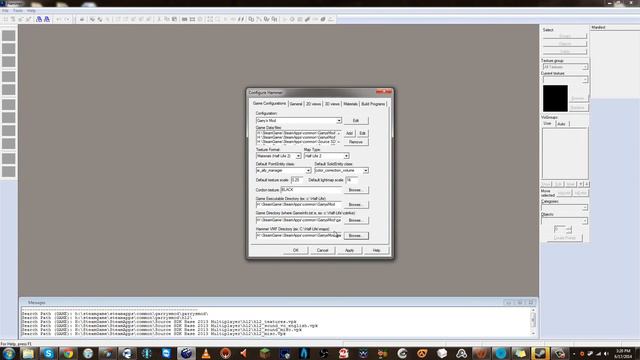Viewport: 640px width, 360px height.
Task: Browse for Game Executable Directory
Action: (x=356, y=204)
